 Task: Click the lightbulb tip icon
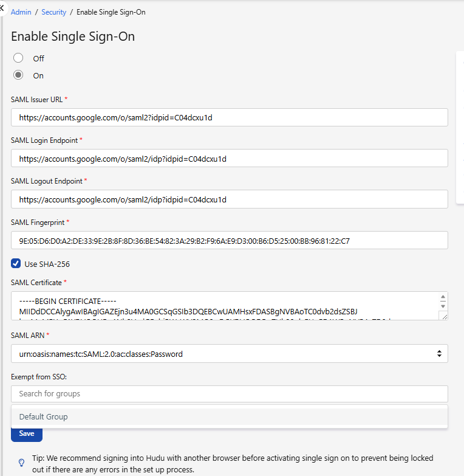(x=21, y=463)
